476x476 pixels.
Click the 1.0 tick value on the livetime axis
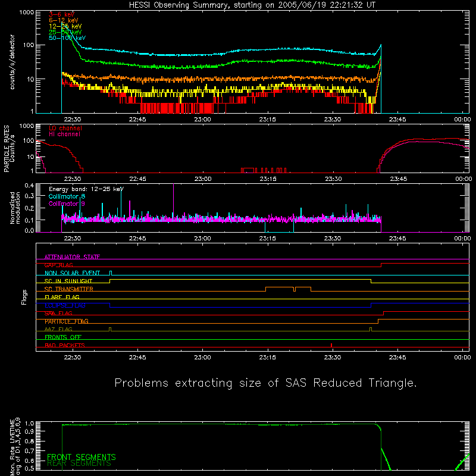pyautogui.click(x=29, y=424)
